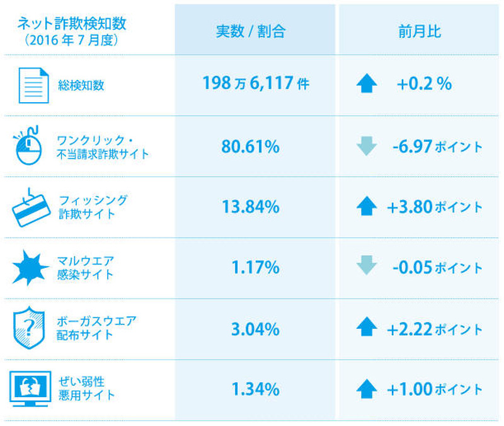Click the document icon beside 総検知数
Image resolution: width=504 pixels, height=426 pixels.
tap(33, 85)
